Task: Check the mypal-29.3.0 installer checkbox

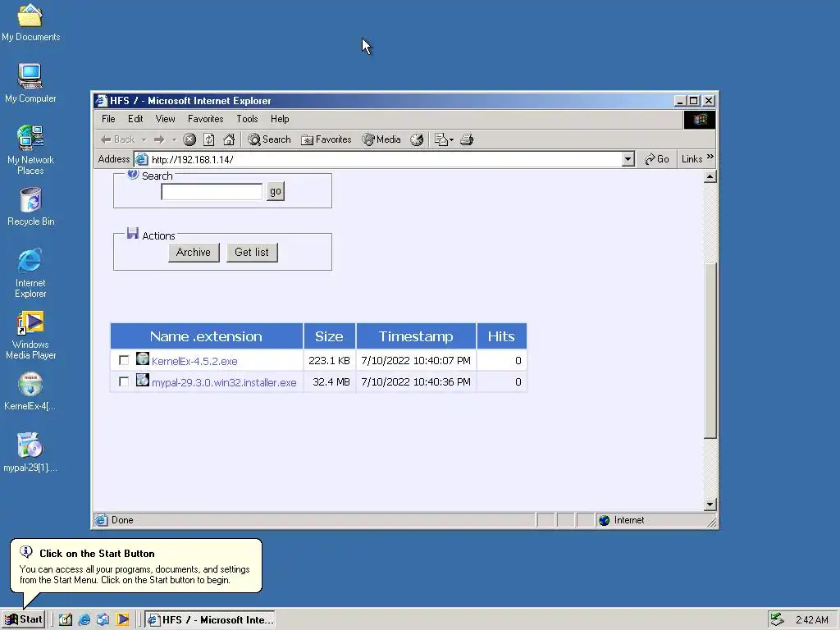Action: point(124,381)
